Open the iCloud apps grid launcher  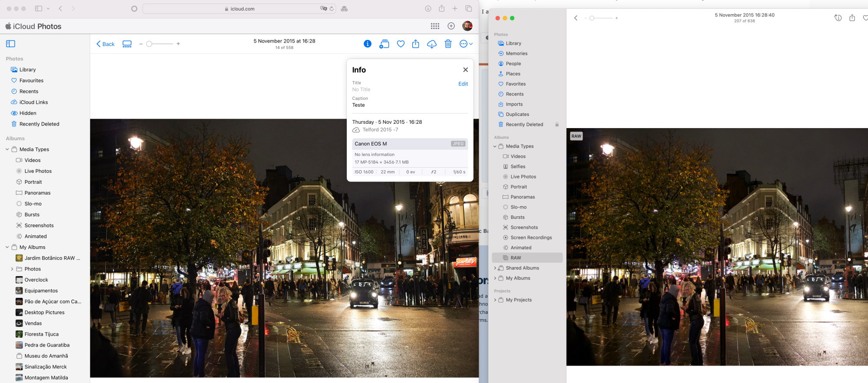coord(435,26)
